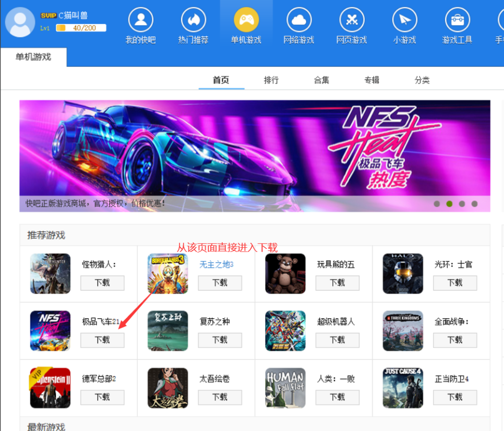Open Borderlands 3 game cover
504x431 pixels.
click(168, 273)
